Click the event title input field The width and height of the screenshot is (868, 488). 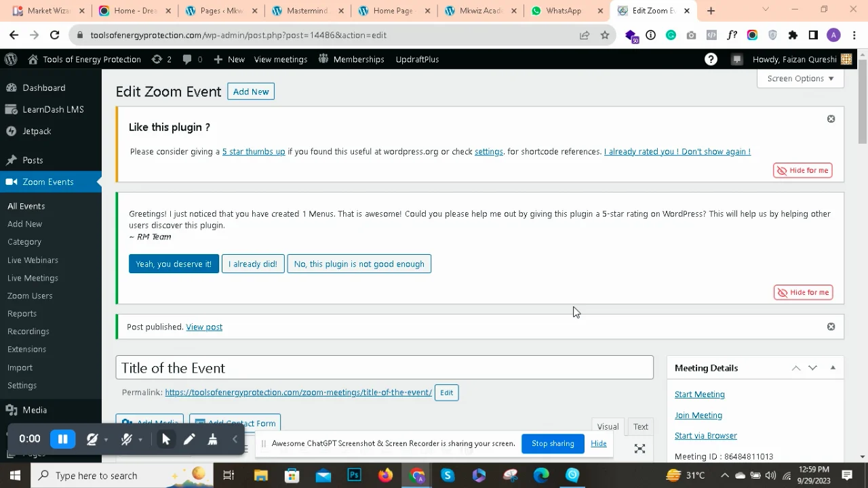(384, 367)
